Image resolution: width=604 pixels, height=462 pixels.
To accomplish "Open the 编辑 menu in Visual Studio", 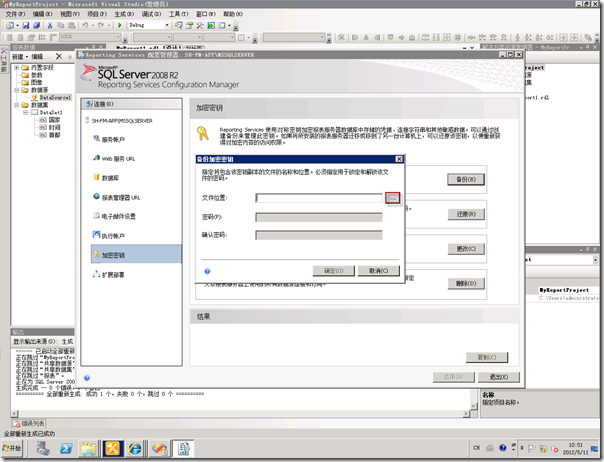I will tap(42, 14).
